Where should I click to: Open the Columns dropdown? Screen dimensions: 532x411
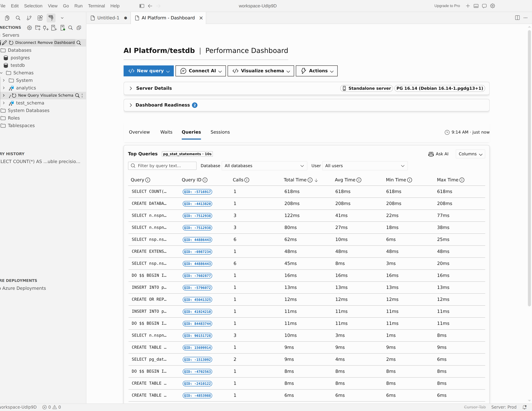(470, 154)
